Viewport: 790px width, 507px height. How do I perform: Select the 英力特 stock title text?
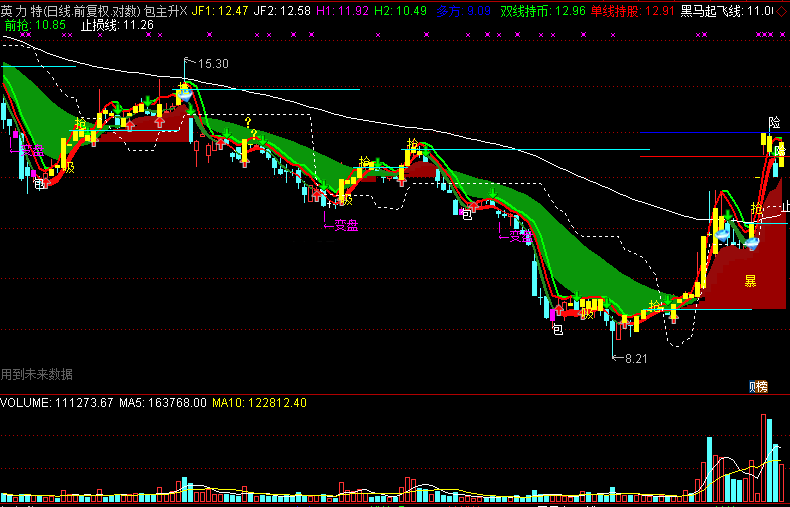[21, 11]
